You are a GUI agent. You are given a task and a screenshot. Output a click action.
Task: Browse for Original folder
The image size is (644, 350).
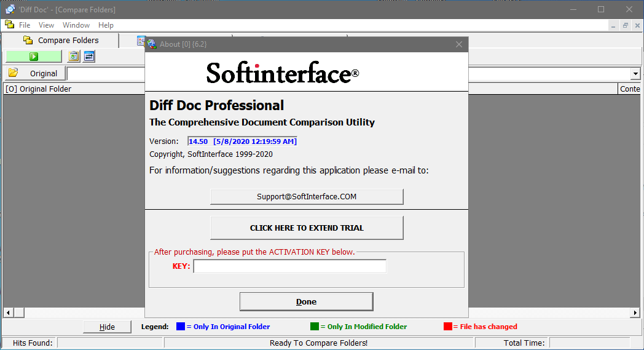35,73
